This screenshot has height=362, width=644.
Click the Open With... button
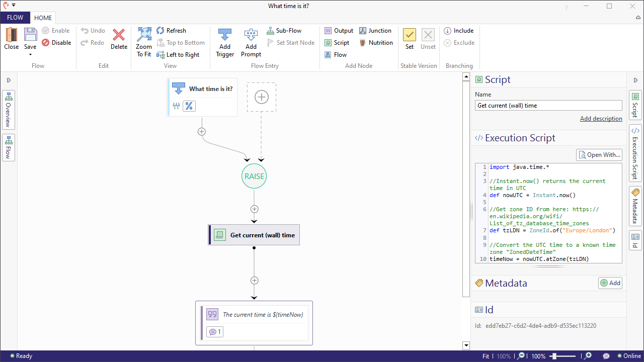599,155
